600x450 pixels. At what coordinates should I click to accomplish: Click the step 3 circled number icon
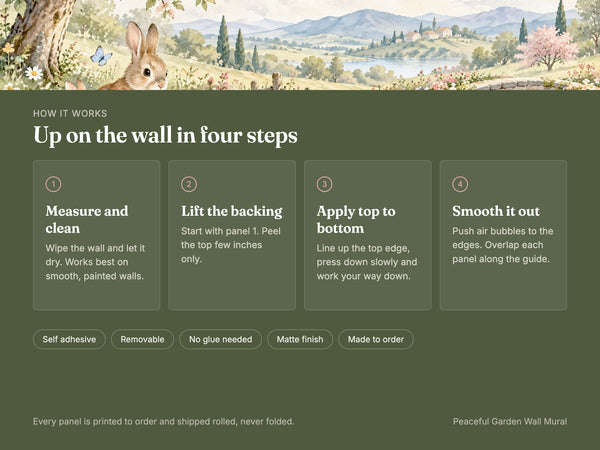(x=324, y=184)
